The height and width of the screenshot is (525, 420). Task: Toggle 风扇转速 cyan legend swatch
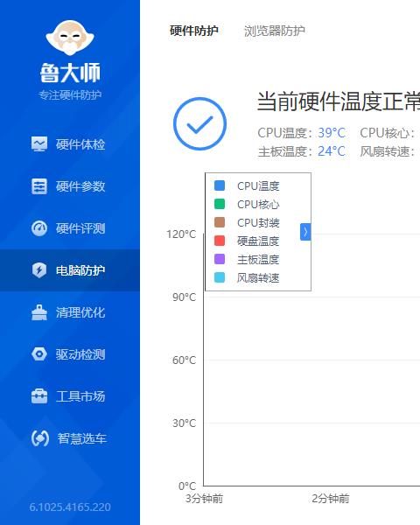[220, 277]
